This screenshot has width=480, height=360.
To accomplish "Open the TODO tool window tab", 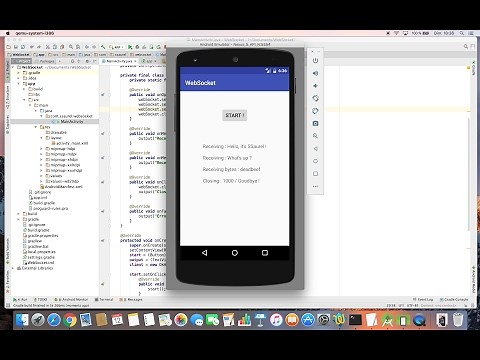I will [x=40, y=299].
